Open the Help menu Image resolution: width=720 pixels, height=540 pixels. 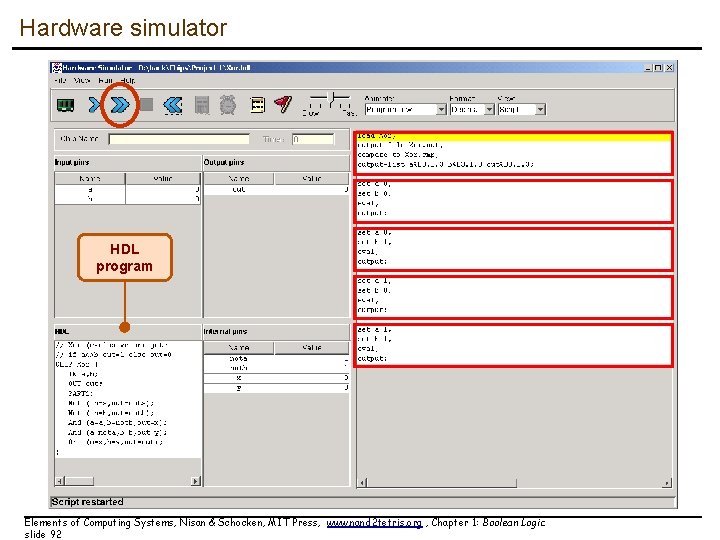128,80
